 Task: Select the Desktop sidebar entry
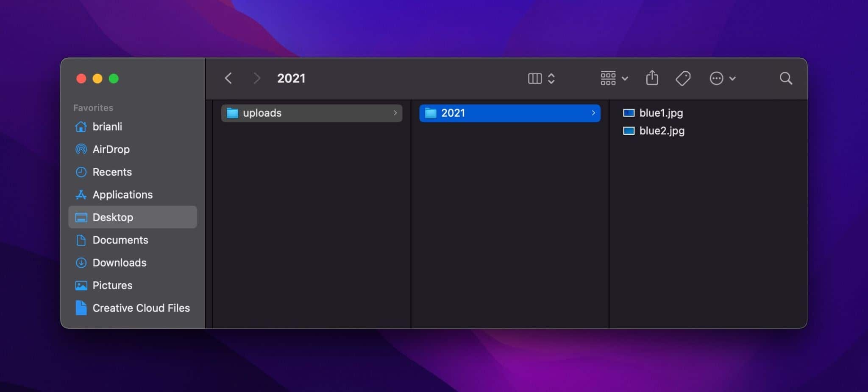pyautogui.click(x=113, y=217)
